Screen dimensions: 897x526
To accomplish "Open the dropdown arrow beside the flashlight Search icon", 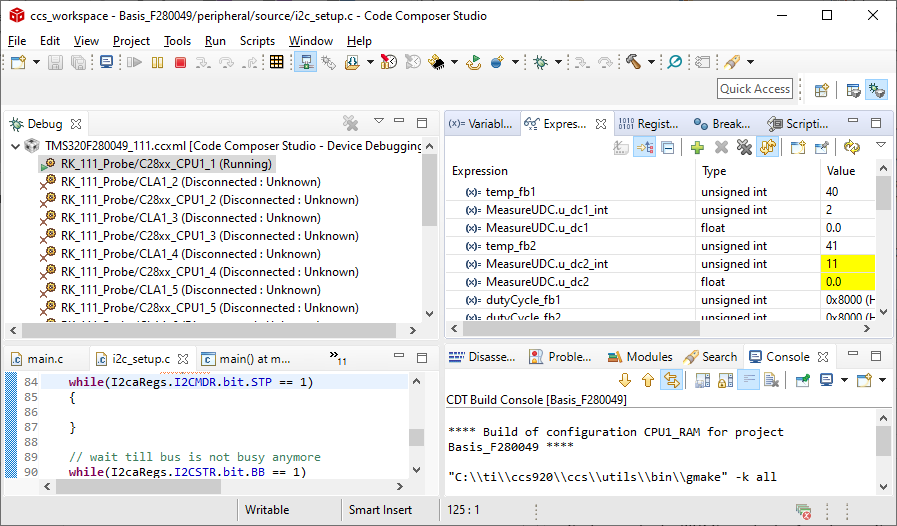I will point(750,62).
